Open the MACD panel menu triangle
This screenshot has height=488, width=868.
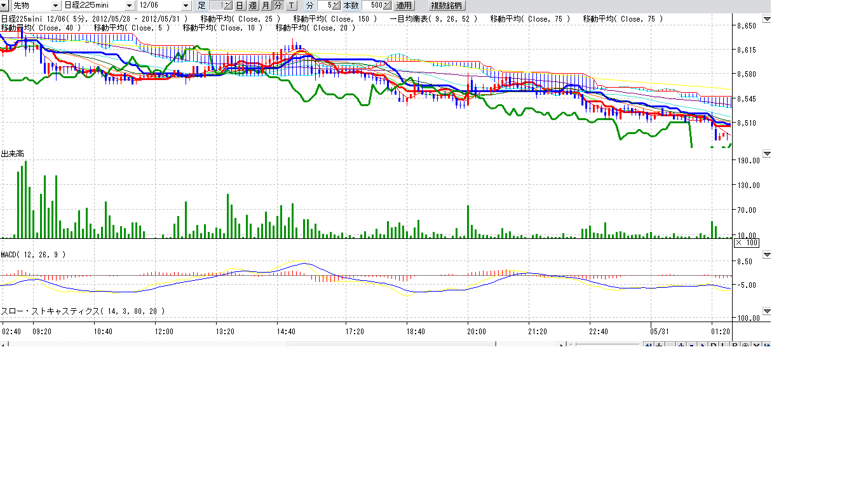coord(766,255)
